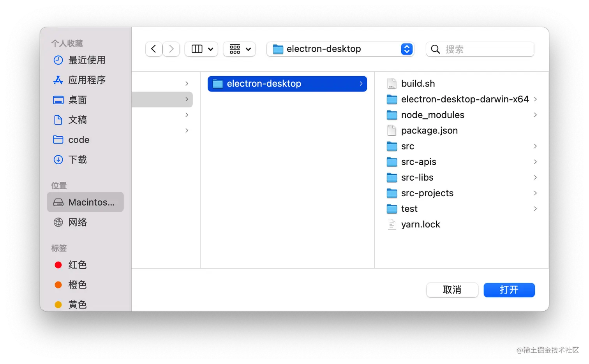589x364 pixels.
Task: Select the package.json file
Action: [x=429, y=130]
